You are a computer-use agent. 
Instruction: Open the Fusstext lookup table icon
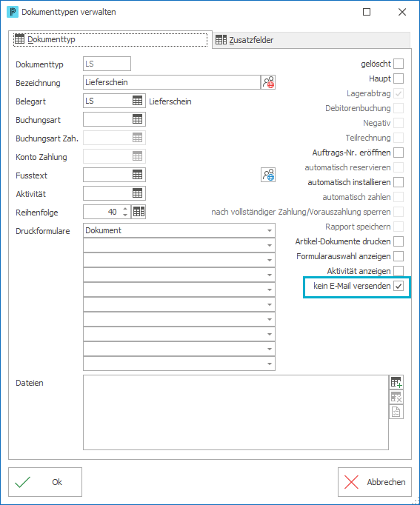tap(137, 175)
